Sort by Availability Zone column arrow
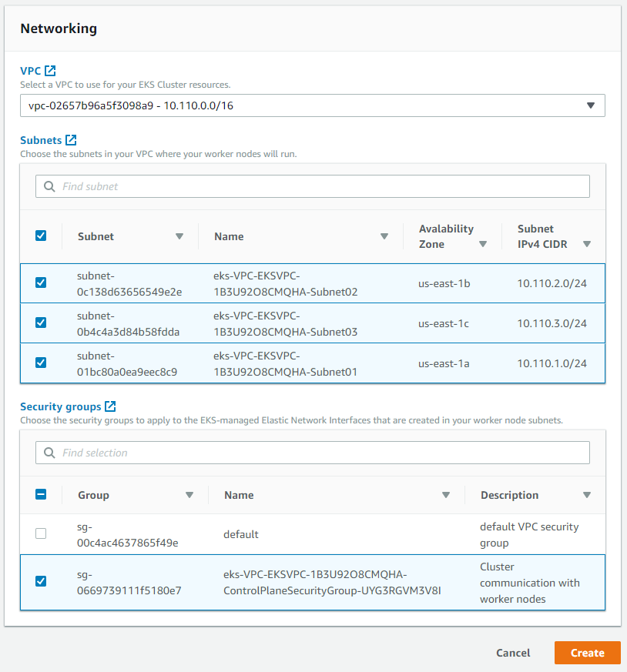627x672 pixels. click(x=483, y=244)
